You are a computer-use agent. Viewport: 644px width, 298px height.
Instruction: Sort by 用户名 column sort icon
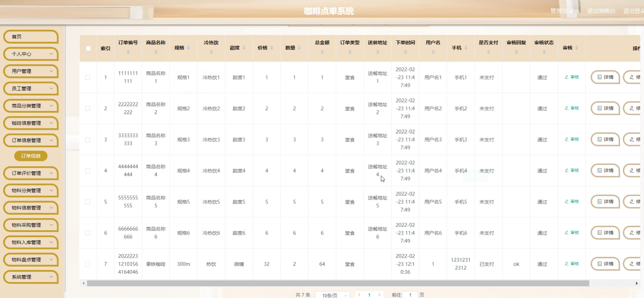[x=433, y=52]
